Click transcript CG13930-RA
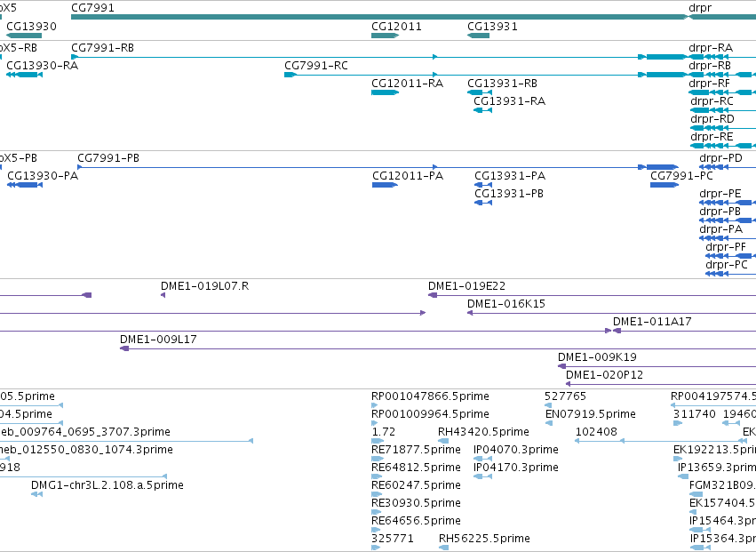The height and width of the screenshot is (552, 756). [24, 75]
